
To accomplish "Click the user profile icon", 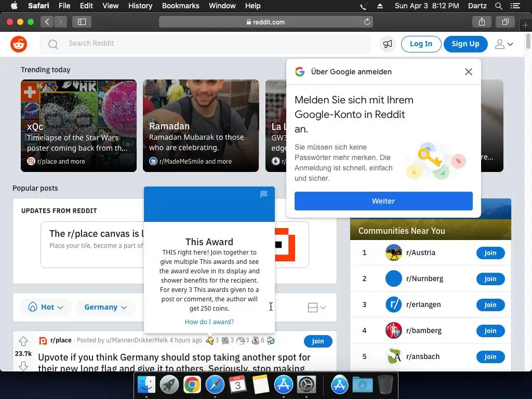I will click(499, 44).
